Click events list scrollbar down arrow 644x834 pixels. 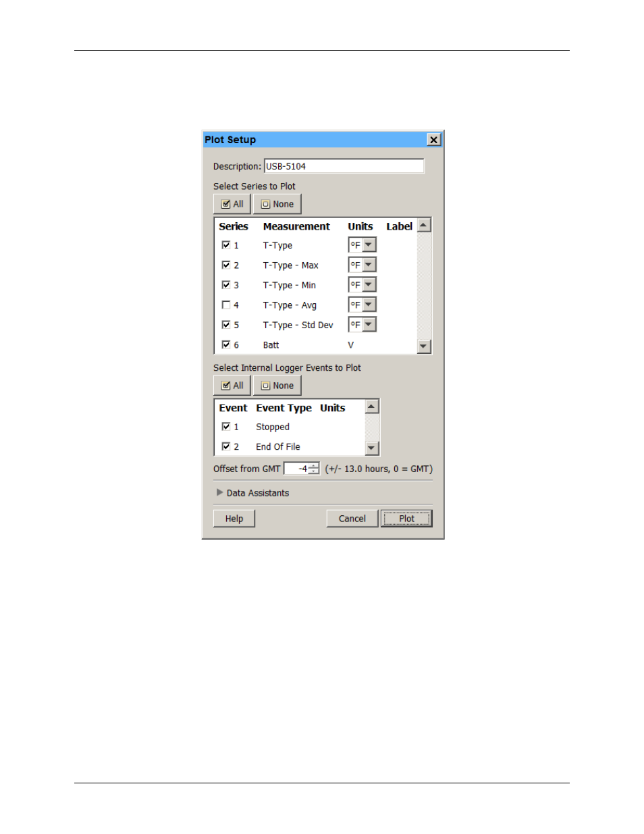(x=371, y=448)
